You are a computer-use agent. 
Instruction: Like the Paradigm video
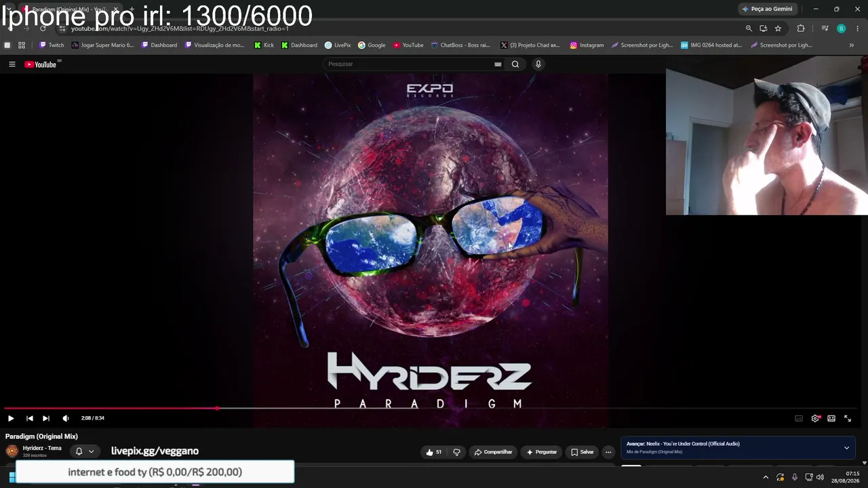(433, 452)
